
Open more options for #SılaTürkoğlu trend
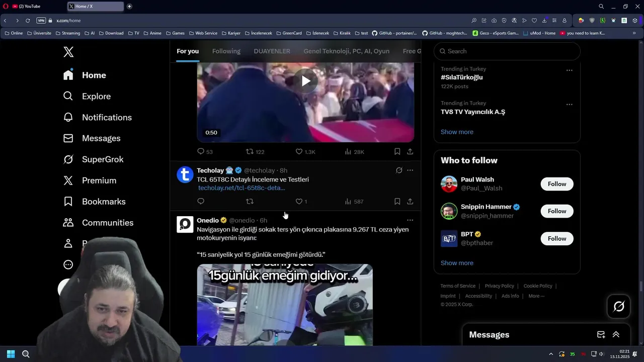[569, 70]
